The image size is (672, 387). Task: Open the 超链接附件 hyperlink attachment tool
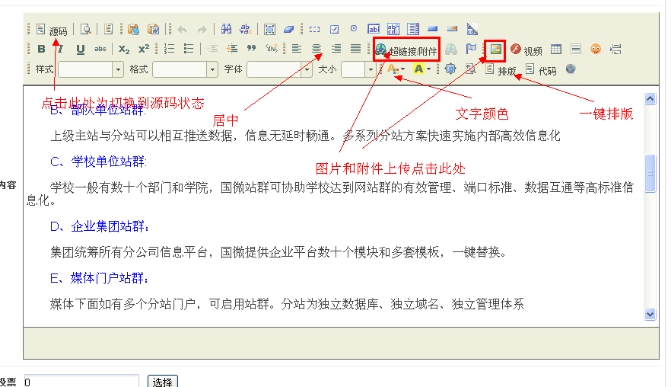[406, 50]
